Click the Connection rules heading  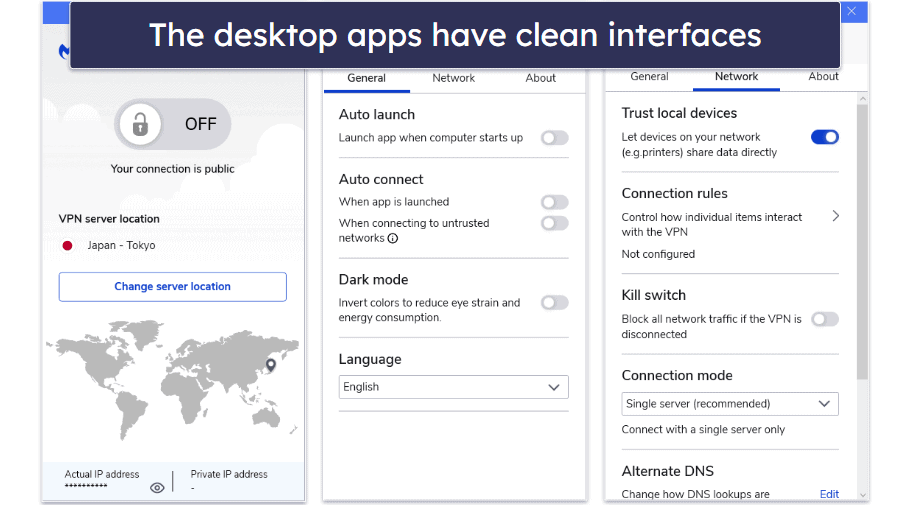(x=674, y=194)
